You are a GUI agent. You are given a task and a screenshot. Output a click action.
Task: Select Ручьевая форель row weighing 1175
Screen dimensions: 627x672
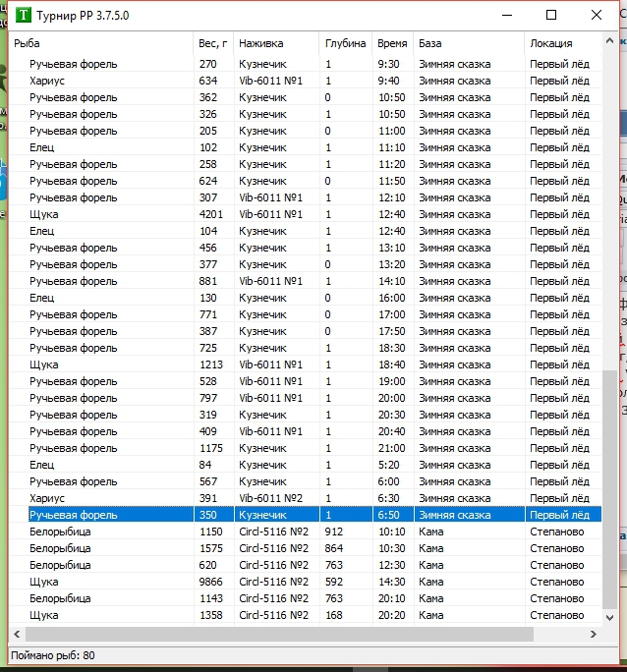tap(305, 448)
